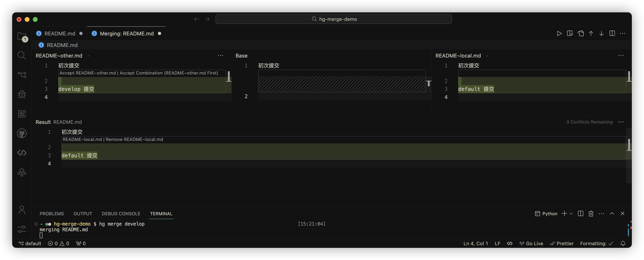
Task: Switch to the README.md editor tab
Action: [60, 34]
